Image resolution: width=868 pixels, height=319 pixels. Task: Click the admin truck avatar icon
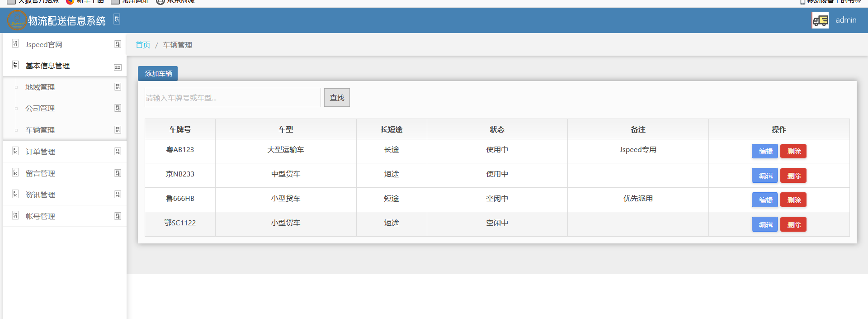coord(820,20)
